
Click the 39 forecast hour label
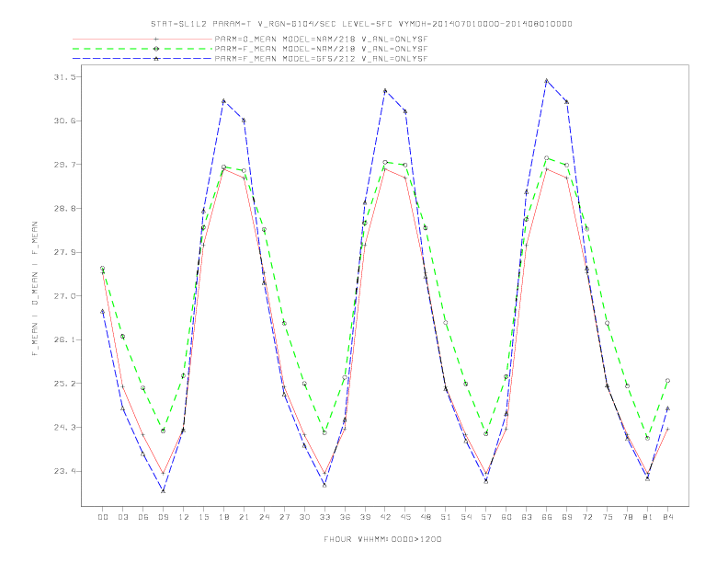(x=366, y=517)
